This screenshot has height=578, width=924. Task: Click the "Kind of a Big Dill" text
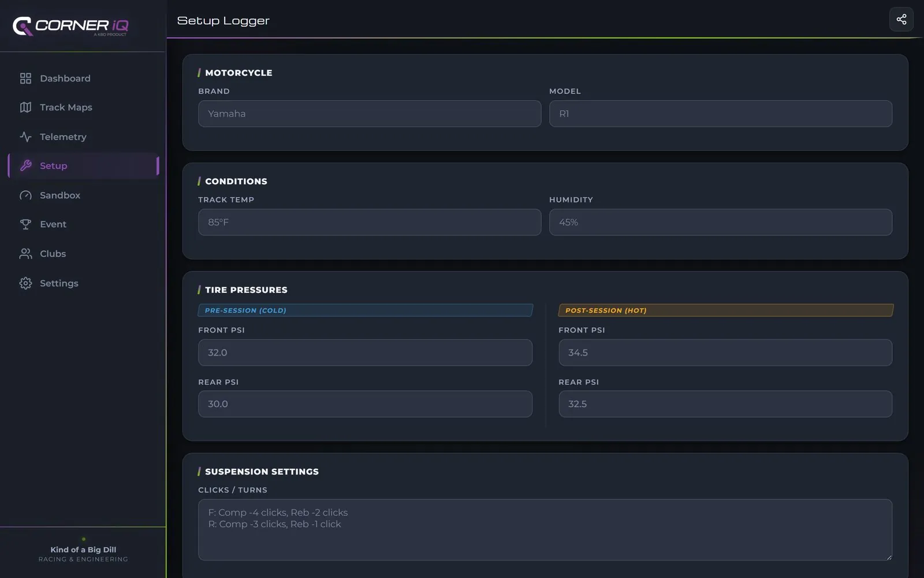pos(83,550)
